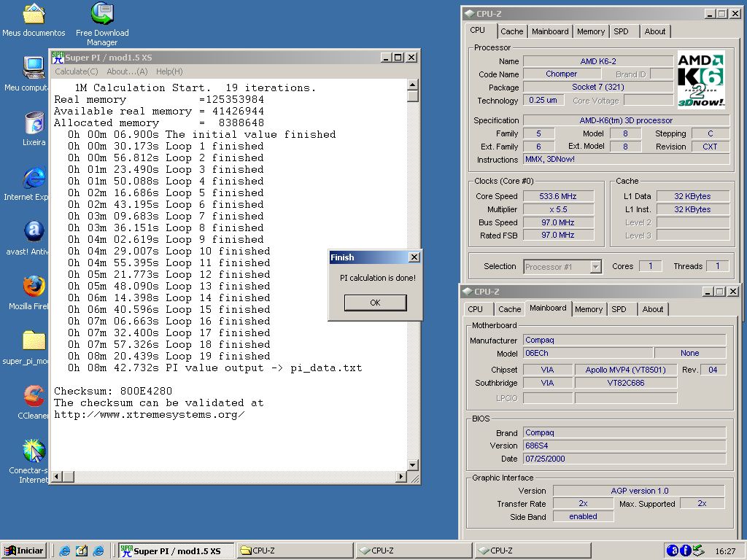Open the Lixeira recycle bin icon
Screen dimensions: 747x560
(x=34, y=122)
